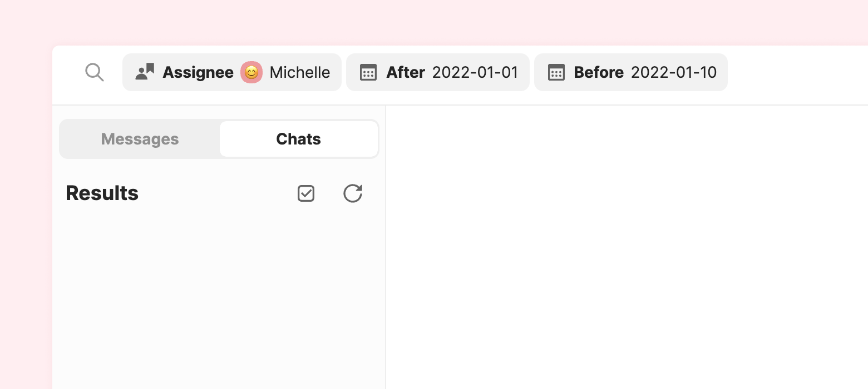868x389 pixels.
Task: Open the 2022-01-01 date value
Action: [x=475, y=72]
